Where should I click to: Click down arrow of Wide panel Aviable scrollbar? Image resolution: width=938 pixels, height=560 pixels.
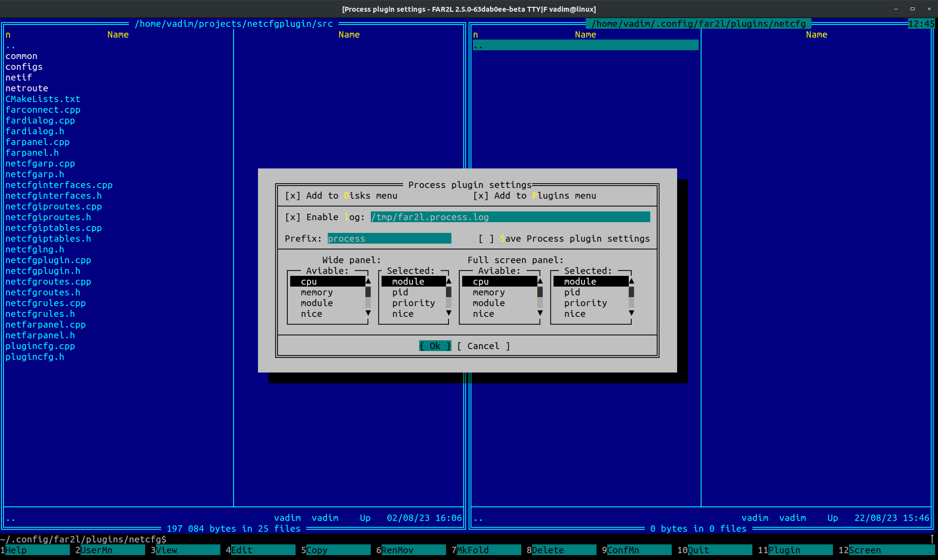(368, 314)
